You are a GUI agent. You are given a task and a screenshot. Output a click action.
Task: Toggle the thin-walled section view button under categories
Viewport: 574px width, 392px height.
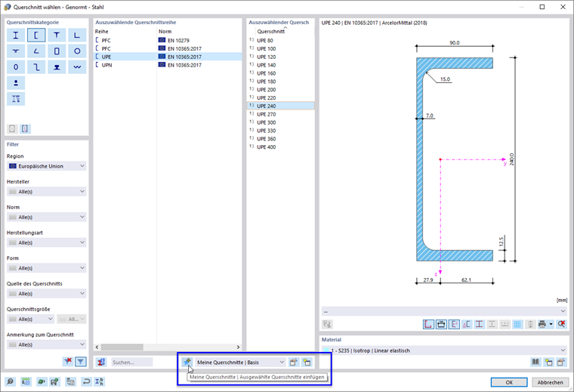coord(25,129)
